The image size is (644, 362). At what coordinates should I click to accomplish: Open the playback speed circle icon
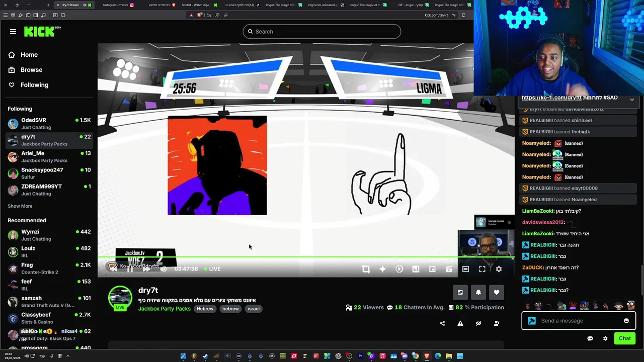point(399,269)
